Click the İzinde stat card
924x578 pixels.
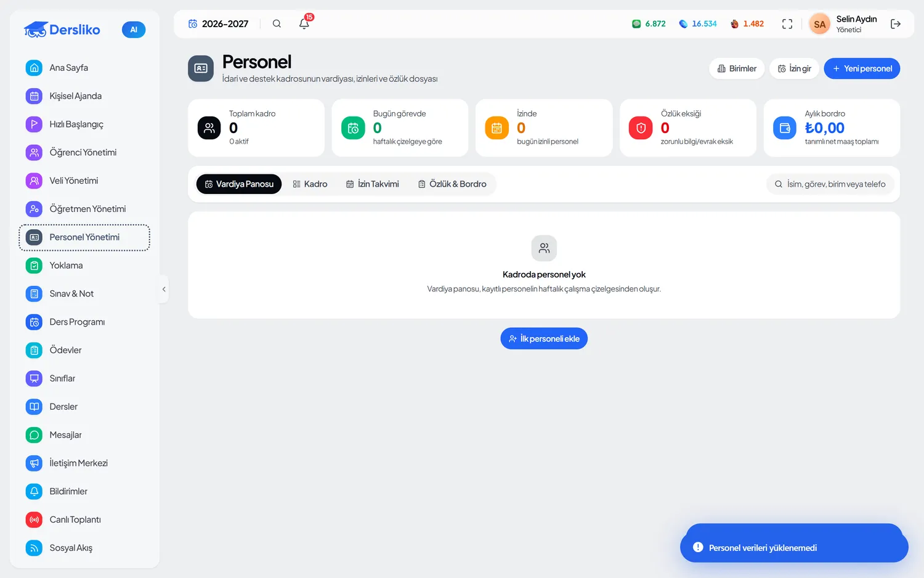pos(544,128)
